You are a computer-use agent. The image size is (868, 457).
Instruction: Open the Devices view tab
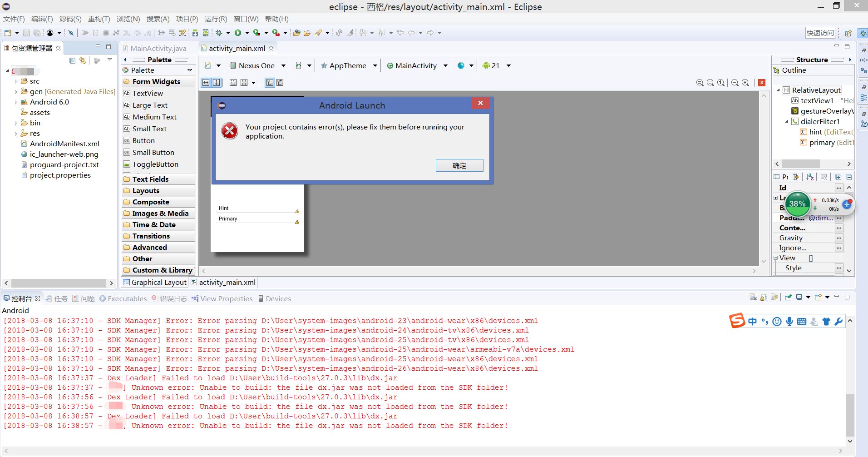tap(275, 298)
